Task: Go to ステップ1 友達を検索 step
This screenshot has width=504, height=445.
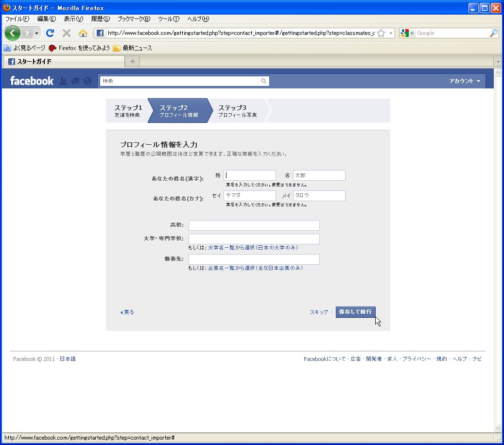Action: coord(128,111)
